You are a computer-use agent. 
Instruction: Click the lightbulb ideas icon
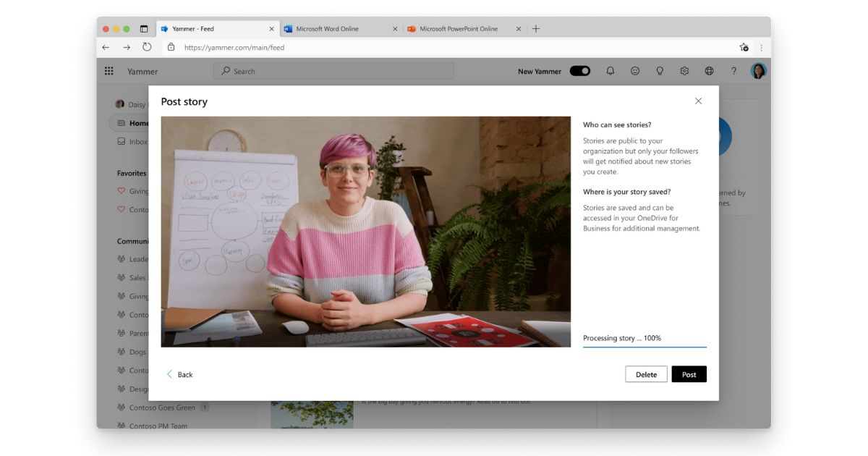click(x=660, y=71)
